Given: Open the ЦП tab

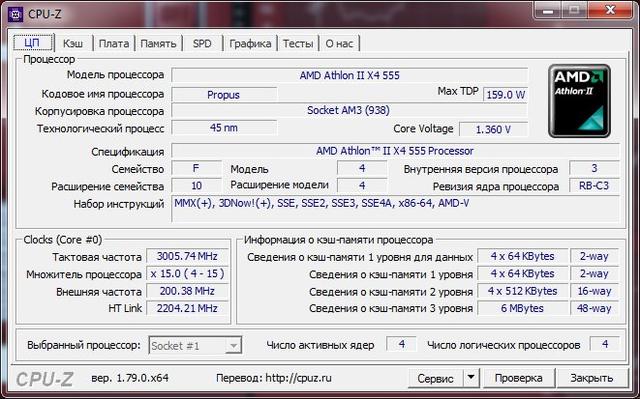Looking at the screenshot, I should click(x=32, y=43).
